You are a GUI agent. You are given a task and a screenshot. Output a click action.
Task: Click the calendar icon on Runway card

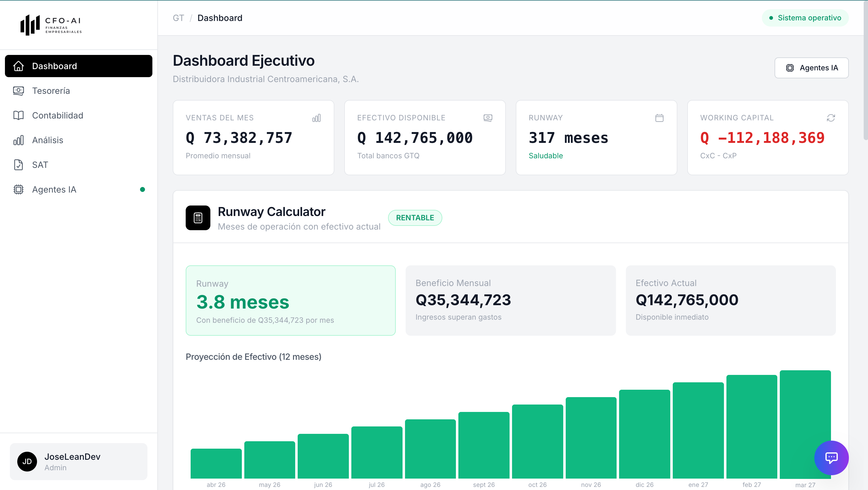[659, 118]
